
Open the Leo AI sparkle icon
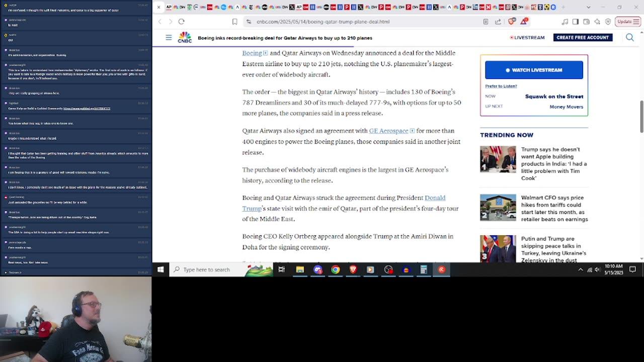click(597, 22)
